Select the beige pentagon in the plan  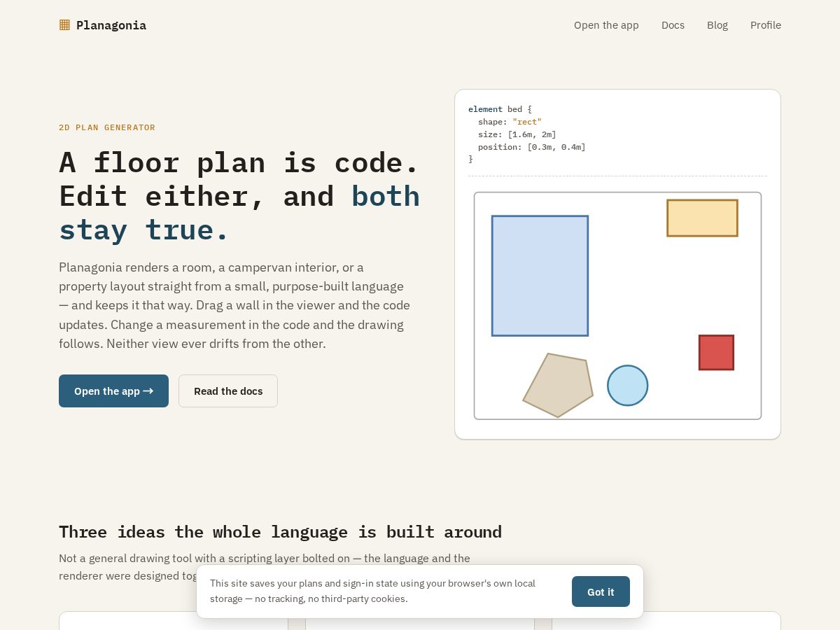559,386
